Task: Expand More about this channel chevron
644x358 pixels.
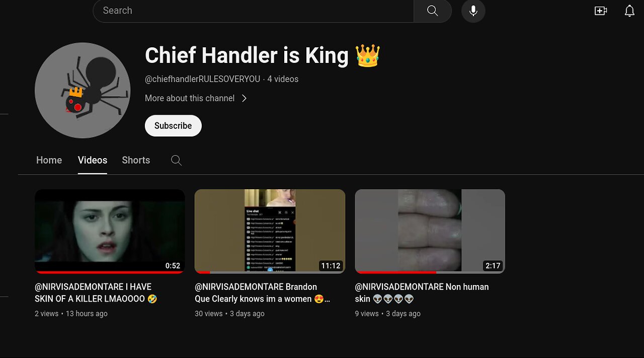Action: pyautogui.click(x=244, y=98)
